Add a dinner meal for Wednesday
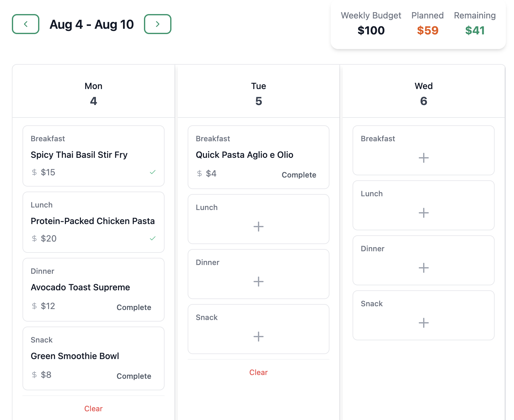 pos(423,267)
